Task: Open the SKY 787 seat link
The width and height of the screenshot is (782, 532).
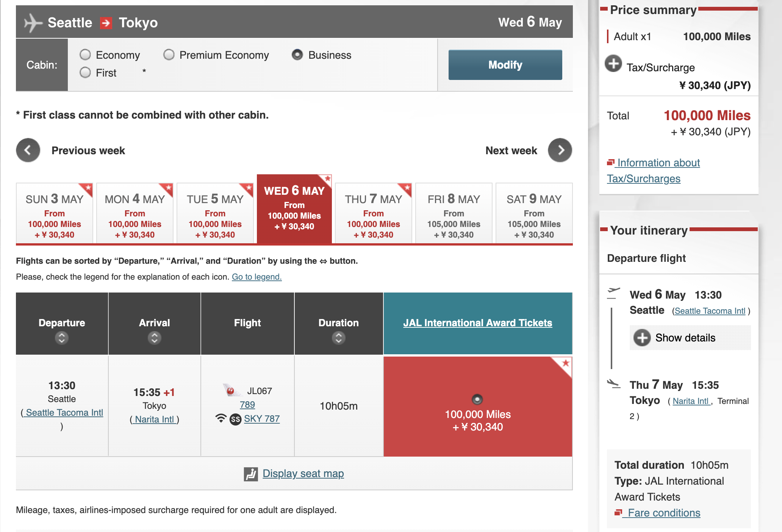Action: 261,419
